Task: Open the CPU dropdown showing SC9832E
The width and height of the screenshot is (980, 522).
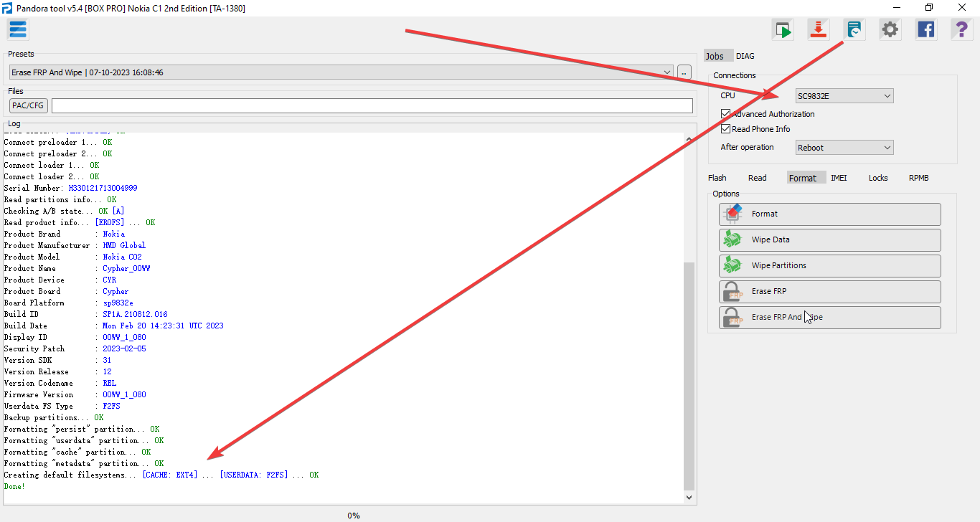Action: click(x=845, y=96)
